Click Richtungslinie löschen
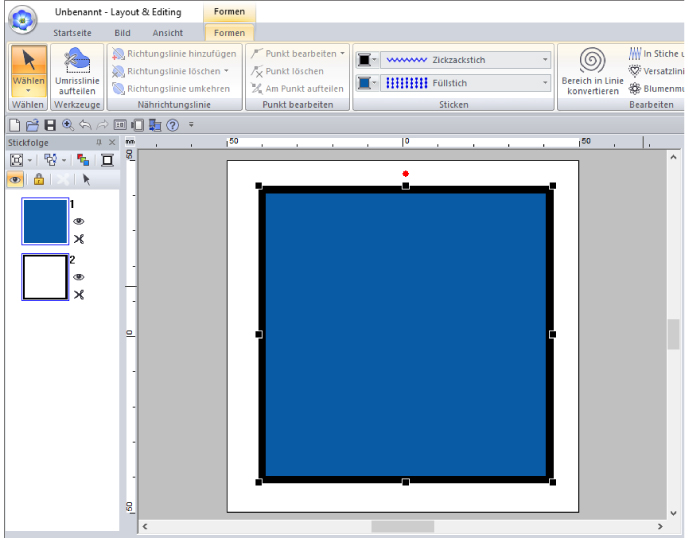688x540 pixels. (x=166, y=71)
